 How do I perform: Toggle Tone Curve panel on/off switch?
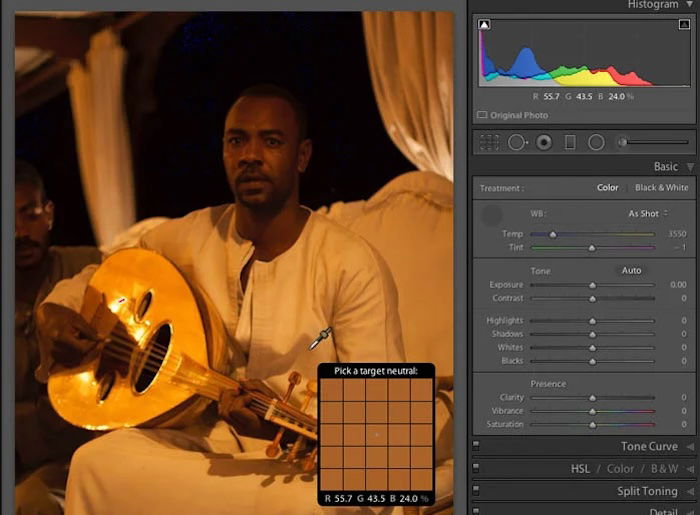click(476, 447)
